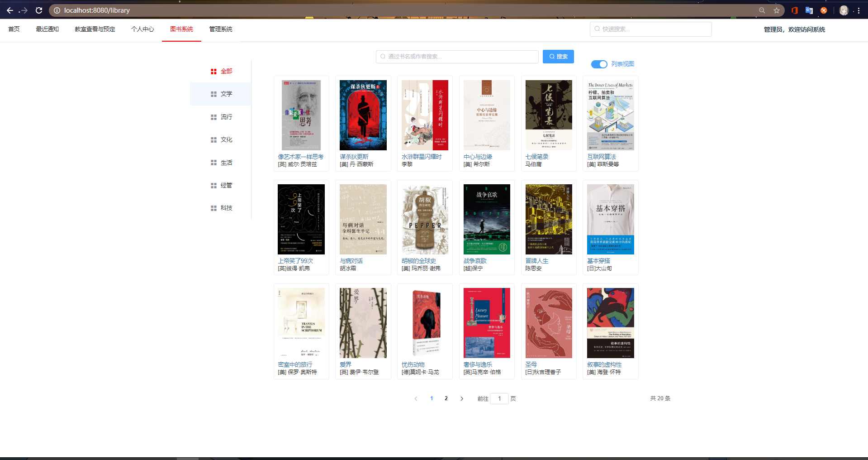Click the 基本穿搭 book cover
The width and height of the screenshot is (868, 460).
click(x=611, y=219)
